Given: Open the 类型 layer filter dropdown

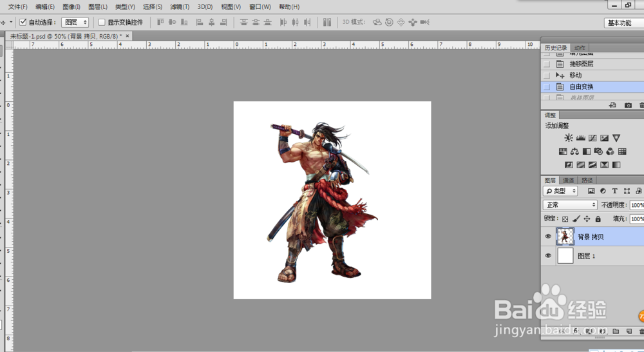Looking at the screenshot, I should pos(560,191).
